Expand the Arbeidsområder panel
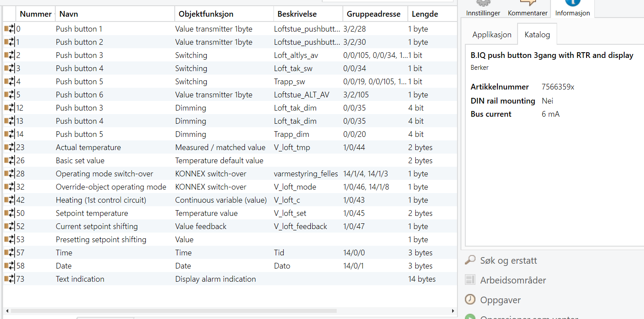Image resolution: width=644 pixels, height=319 pixels. tap(513, 280)
